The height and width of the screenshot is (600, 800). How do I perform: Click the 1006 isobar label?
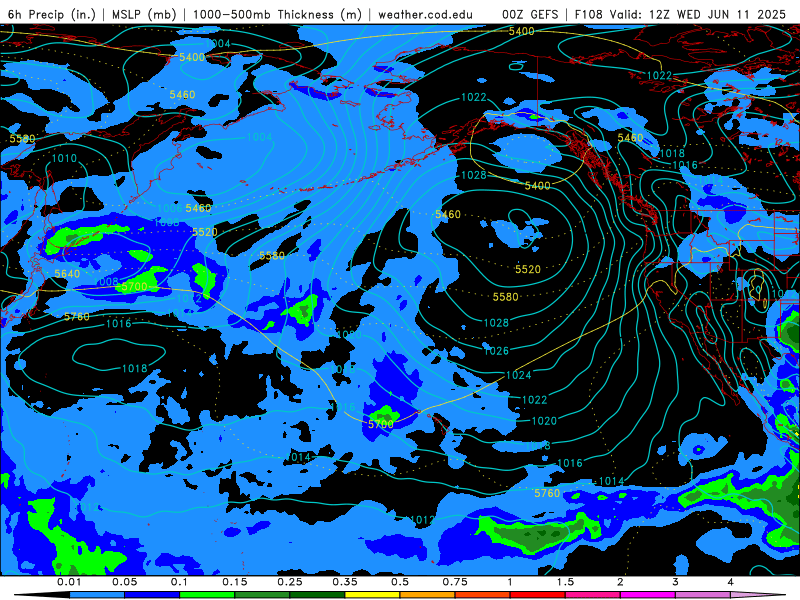169,208
